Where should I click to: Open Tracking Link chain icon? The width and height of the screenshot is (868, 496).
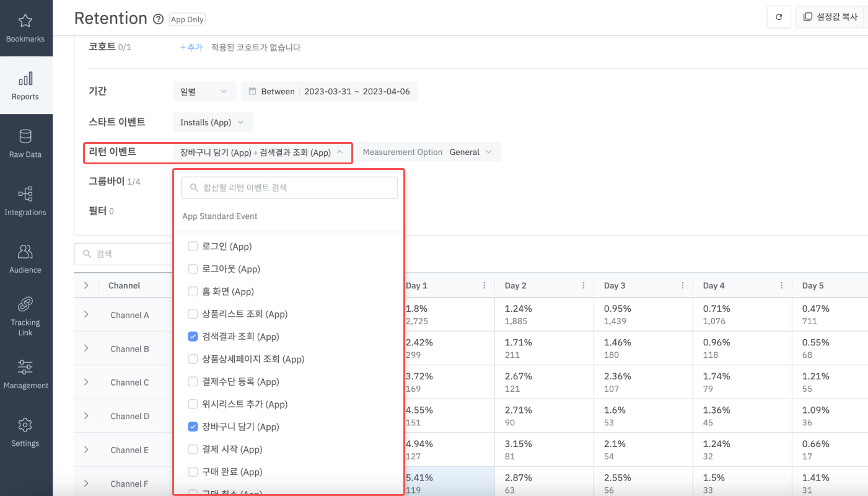(x=25, y=304)
